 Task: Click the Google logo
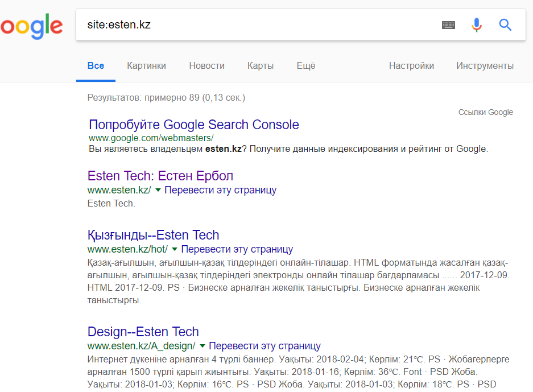coord(31,26)
